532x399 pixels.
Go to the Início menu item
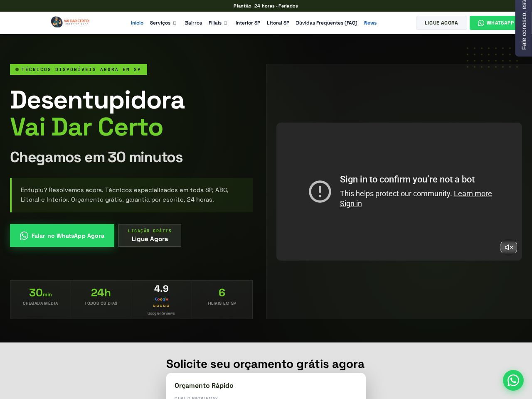tap(137, 23)
